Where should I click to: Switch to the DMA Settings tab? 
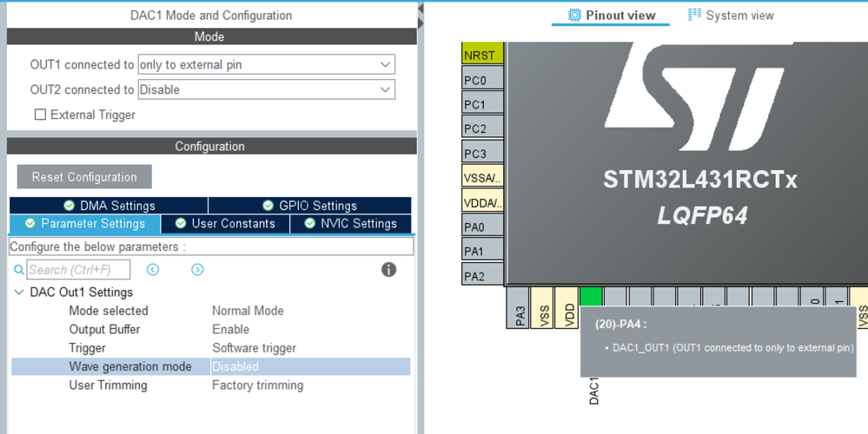pyautogui.click(x=109, y=206)
